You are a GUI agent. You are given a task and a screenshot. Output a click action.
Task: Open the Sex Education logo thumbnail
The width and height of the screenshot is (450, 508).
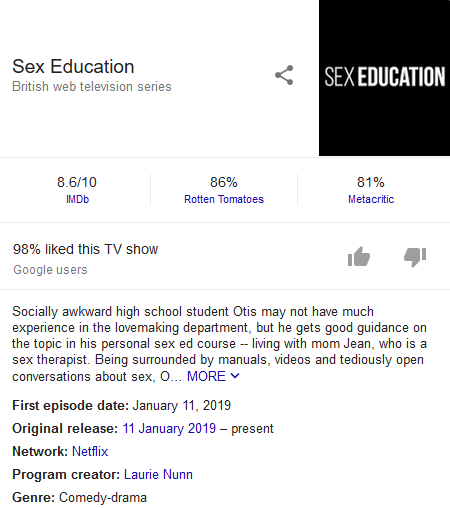pos(384,78)
